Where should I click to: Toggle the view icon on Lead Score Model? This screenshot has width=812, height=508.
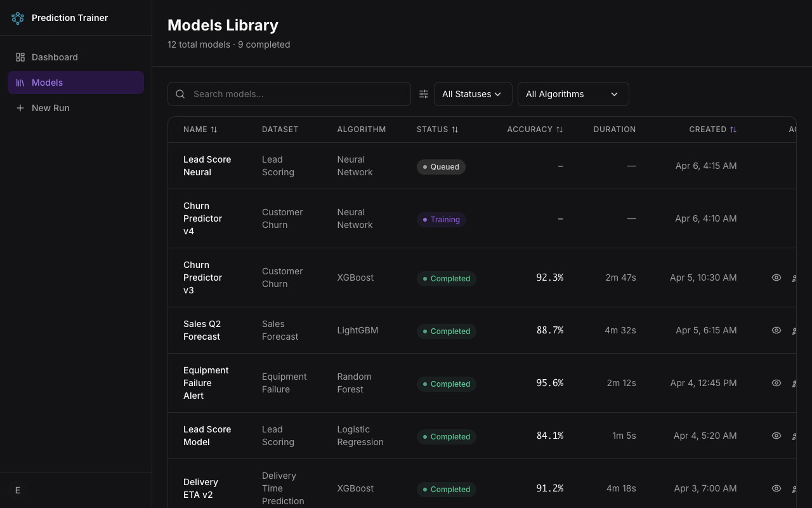point(776,436)
